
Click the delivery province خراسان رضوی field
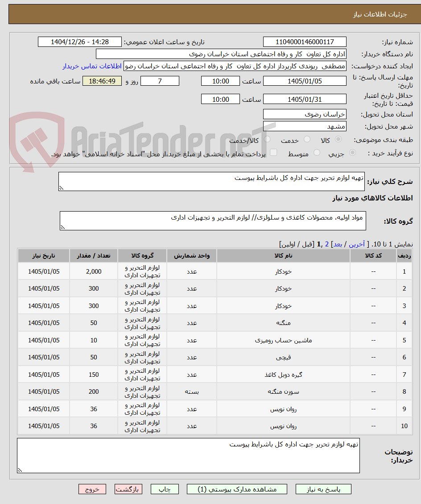(x=305, y=114)
